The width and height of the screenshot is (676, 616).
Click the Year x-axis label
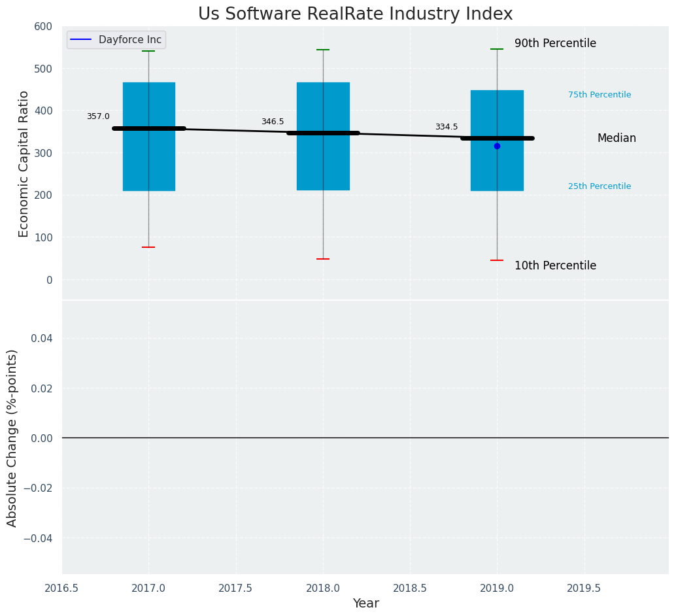[365, 603]
